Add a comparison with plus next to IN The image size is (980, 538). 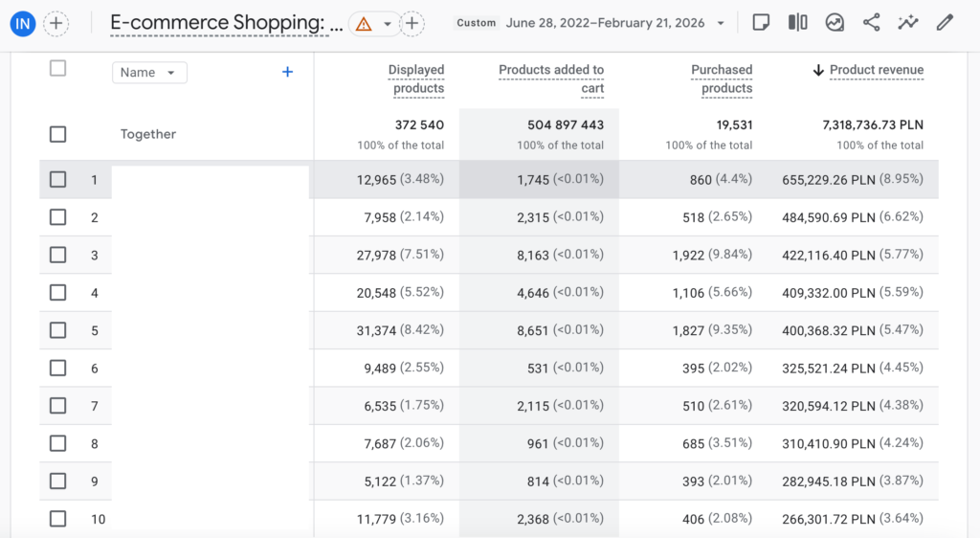point(56,24)
